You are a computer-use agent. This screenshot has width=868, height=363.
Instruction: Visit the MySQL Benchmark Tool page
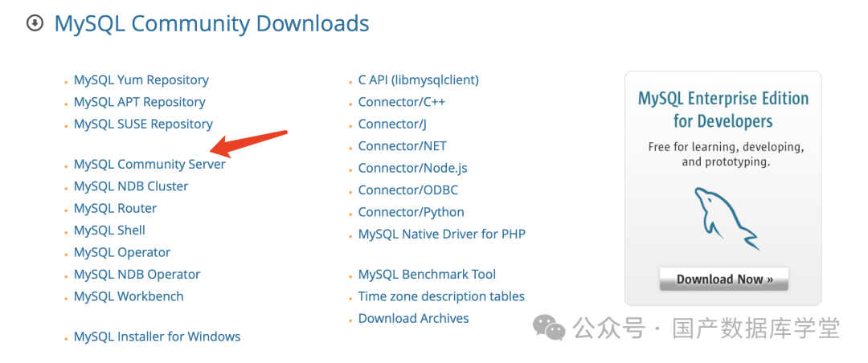[x=427, y=275]
